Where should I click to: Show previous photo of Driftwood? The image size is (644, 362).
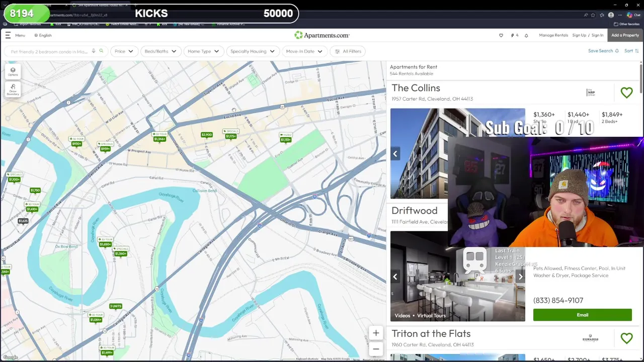(395, 277)
